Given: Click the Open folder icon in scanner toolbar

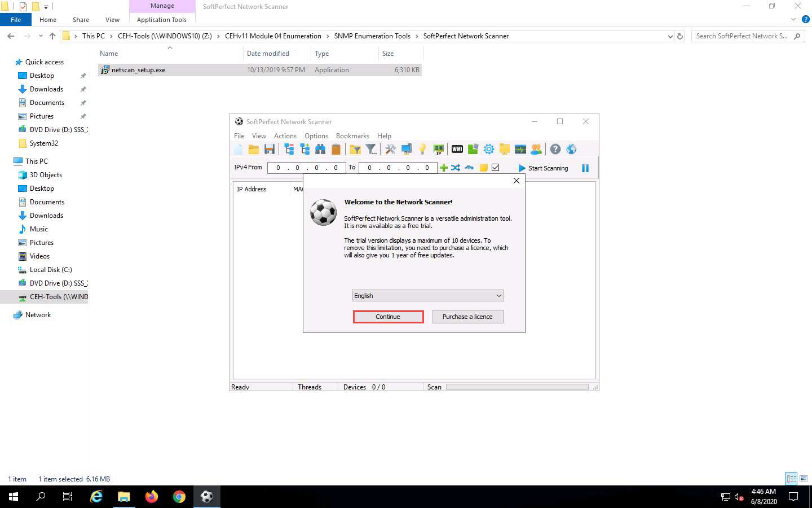Looking at the screenshot, I should tap(254, 149).
